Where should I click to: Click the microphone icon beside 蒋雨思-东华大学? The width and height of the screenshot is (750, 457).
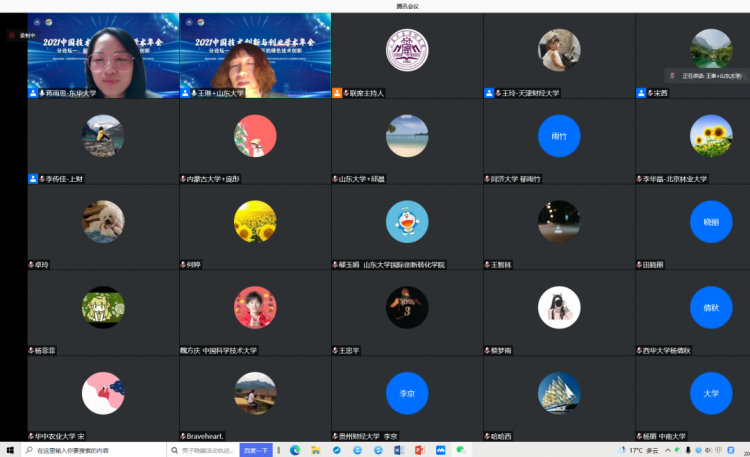42,93
